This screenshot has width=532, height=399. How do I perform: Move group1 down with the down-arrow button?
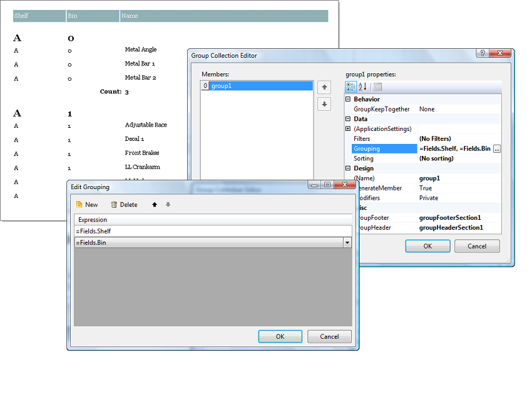(x=324, y=105)
